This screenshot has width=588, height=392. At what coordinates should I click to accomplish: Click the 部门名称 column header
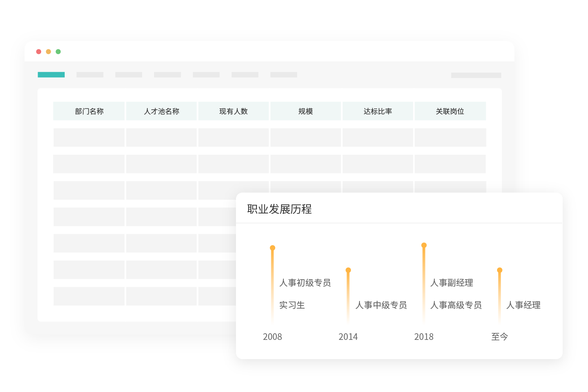(89, 111)
